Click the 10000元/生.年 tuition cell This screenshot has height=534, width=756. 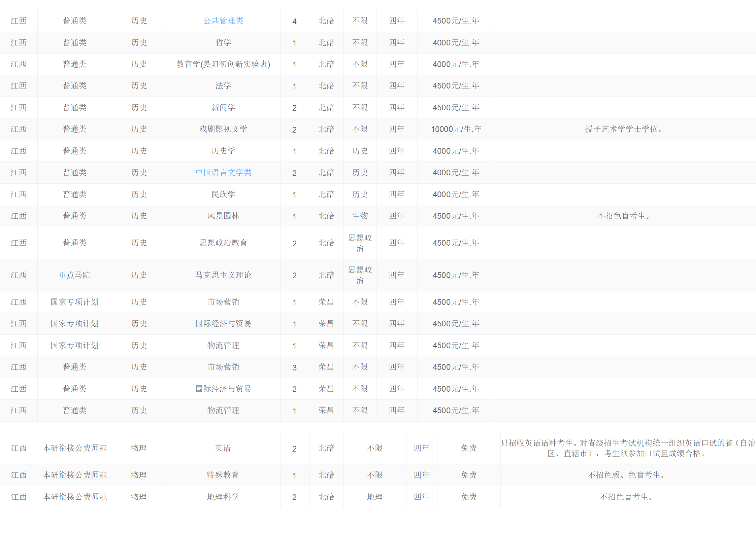tap(456, 129)
